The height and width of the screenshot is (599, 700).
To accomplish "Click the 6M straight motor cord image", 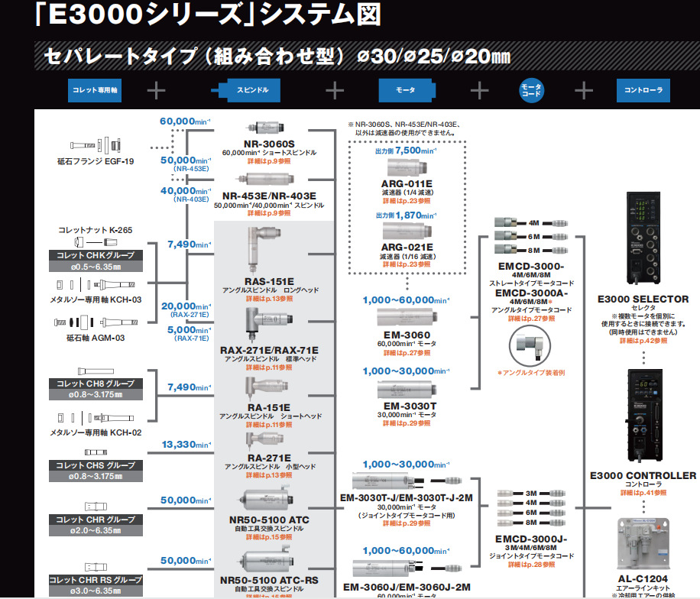I will pos(531,236).
